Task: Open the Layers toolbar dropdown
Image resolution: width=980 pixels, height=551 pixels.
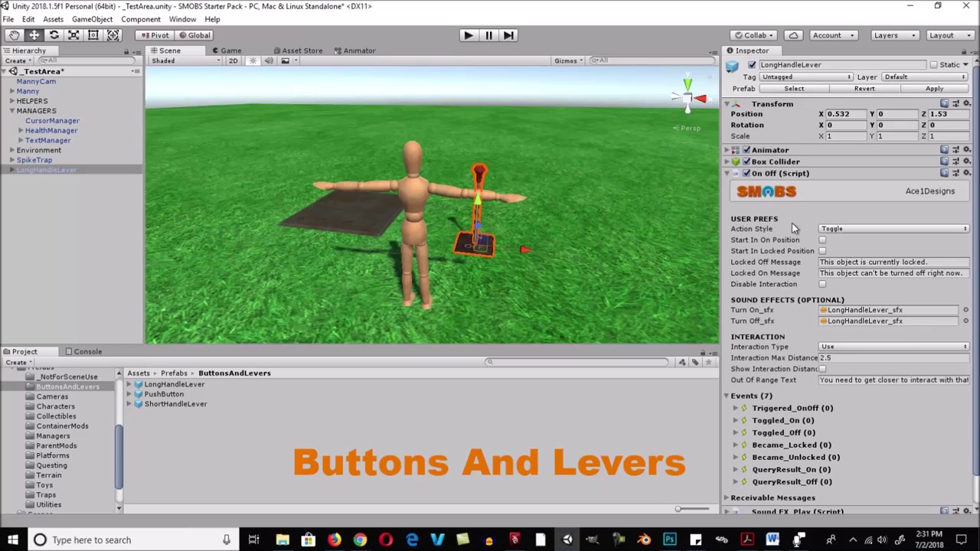Action: coord(894,35)
